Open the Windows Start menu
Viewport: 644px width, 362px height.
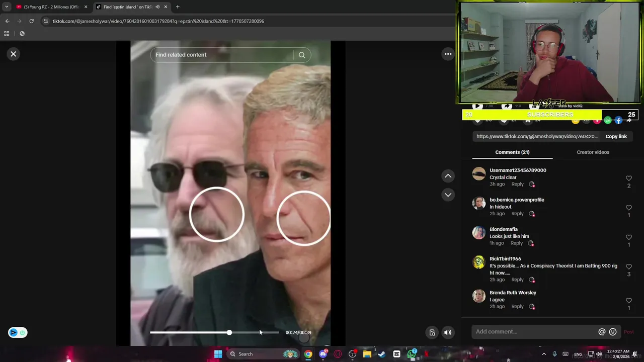tap(218, 354)
